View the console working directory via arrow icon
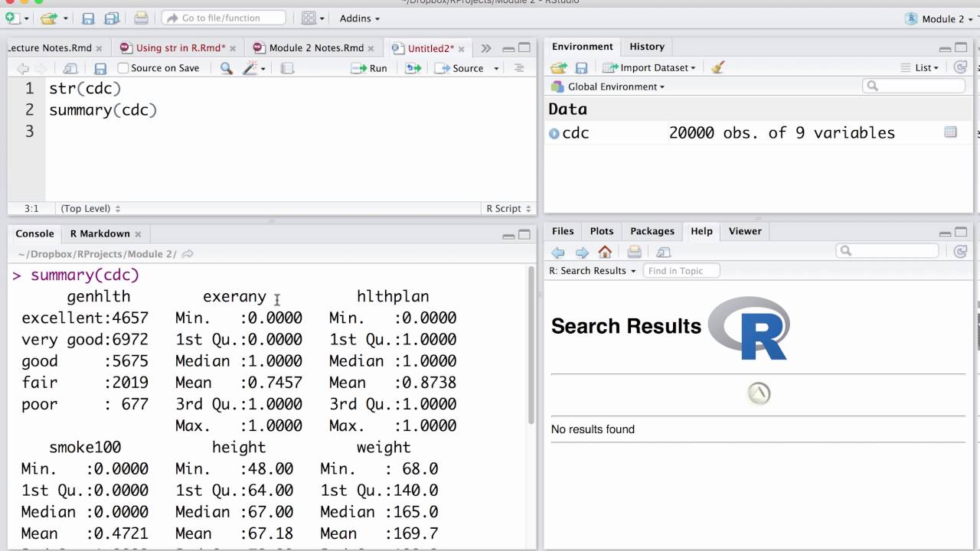 (x=188, y=254)
